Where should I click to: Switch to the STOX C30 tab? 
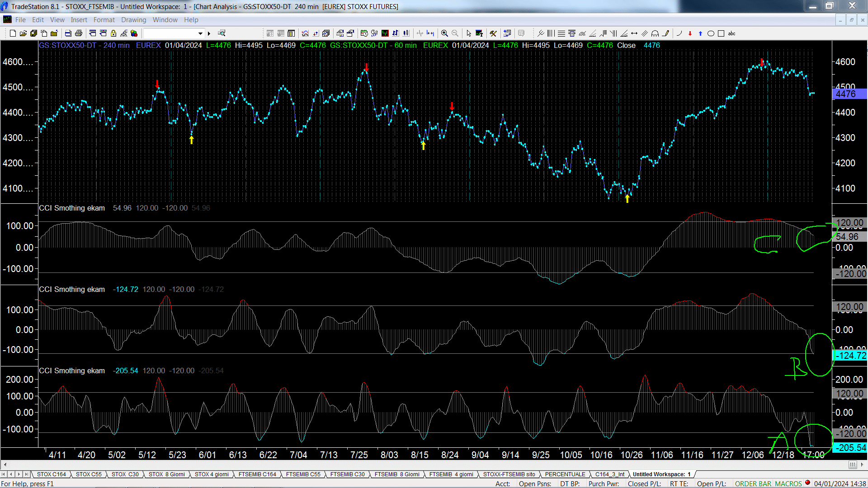[125, 474]
